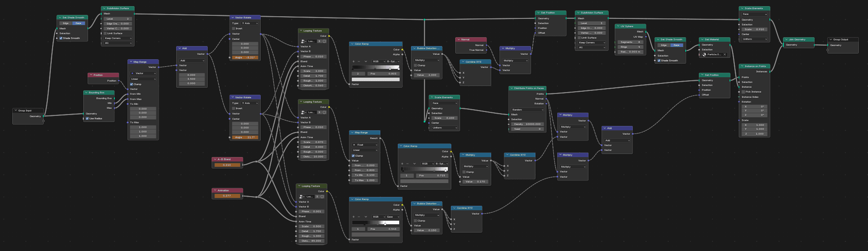The height and width of the screenshot is (251, 868).
Task: Click the Bounding Box output socket
Action: [x=114, y=98]
